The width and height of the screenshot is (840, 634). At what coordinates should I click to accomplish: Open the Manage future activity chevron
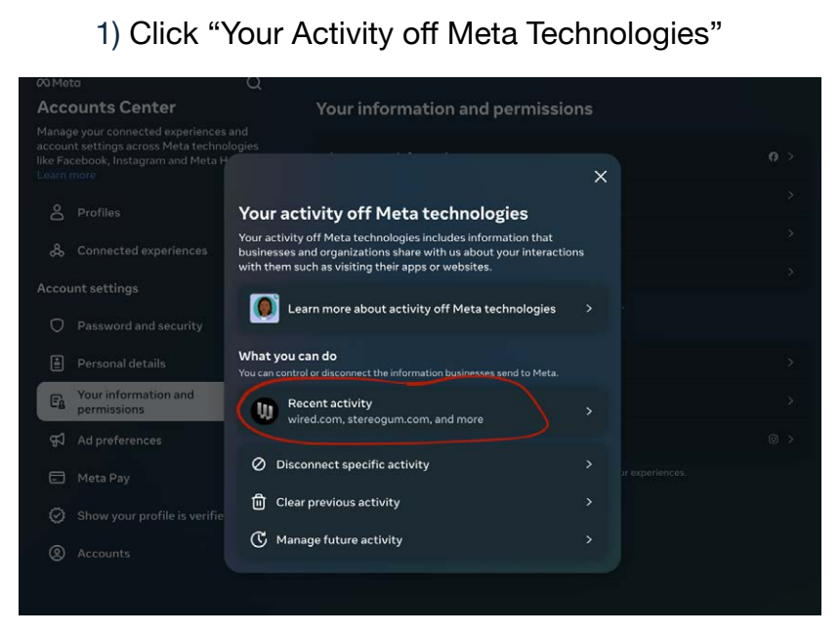(589, 539)
